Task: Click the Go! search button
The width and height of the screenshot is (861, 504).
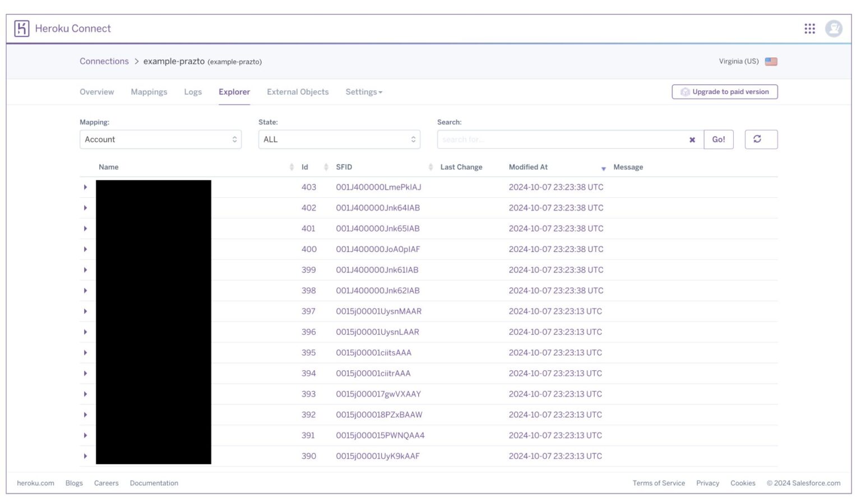Action: (x=719, y=139)
